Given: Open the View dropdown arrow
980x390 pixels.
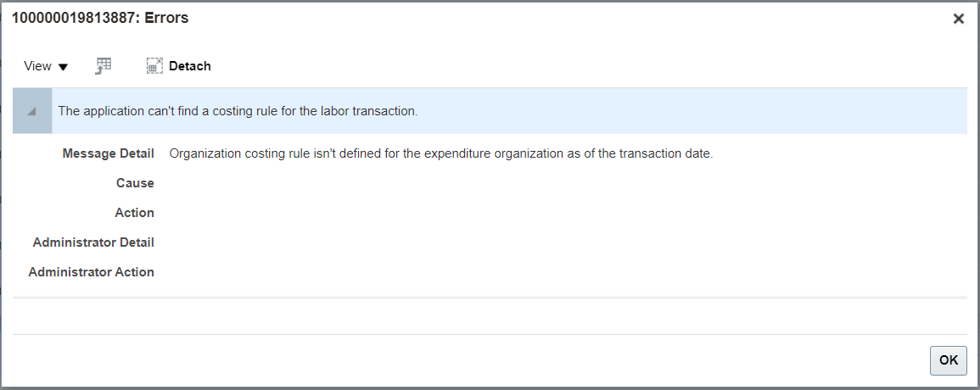Looking at the screenshot, I should coord(63,67).
